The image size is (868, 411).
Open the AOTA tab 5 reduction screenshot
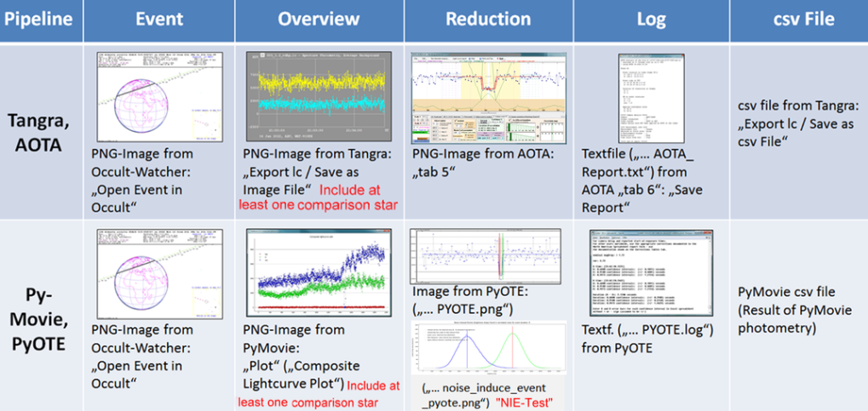point(489,99)
